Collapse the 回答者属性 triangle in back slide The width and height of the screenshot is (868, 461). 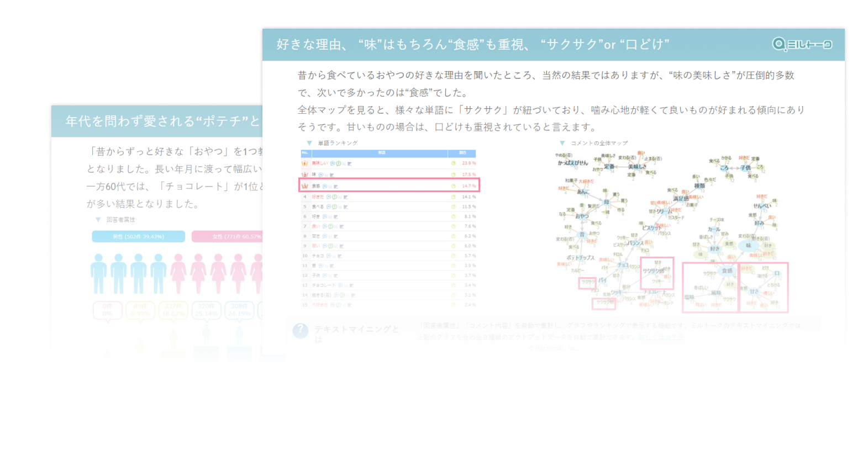(98, 220)
